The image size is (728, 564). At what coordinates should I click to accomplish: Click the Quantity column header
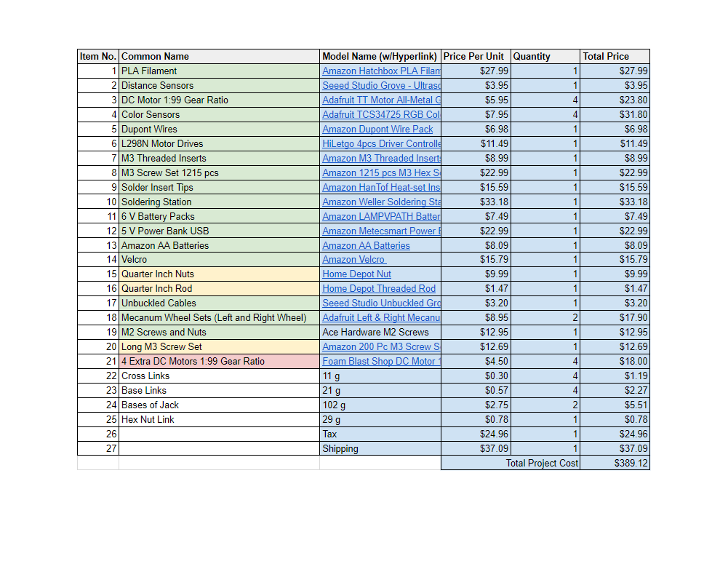click(x=545, y=56)
